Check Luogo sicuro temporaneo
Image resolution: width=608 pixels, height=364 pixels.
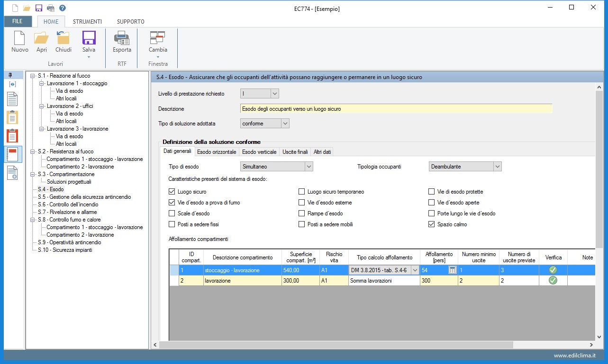[x=301, y=192]
